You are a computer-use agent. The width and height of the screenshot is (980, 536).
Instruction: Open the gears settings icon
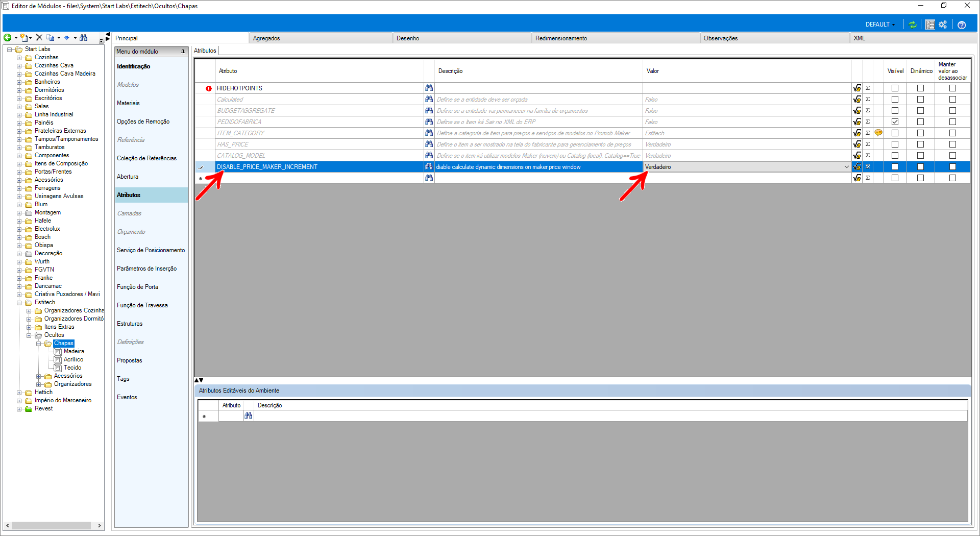[943, 25]
